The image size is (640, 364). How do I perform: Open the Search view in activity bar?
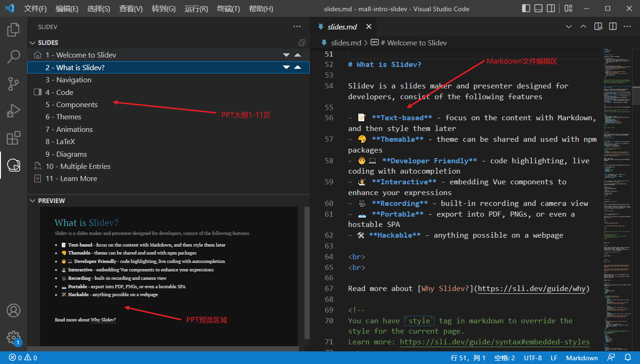tap(14, 57)
